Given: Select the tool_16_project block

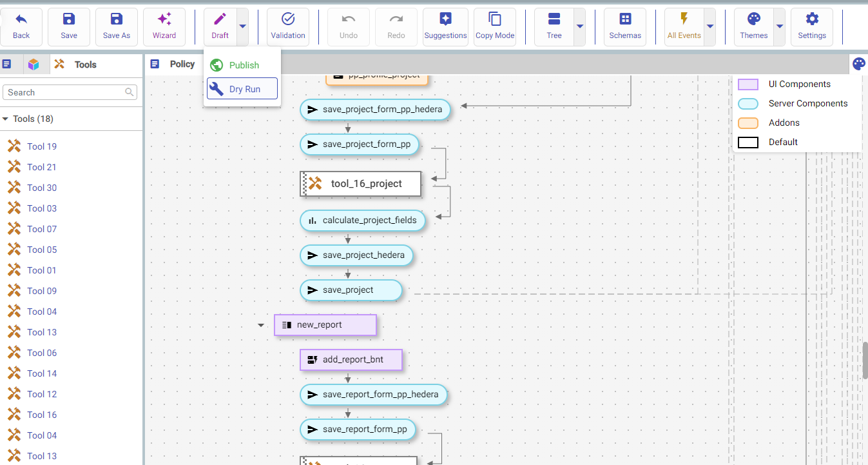Looking at the screenshot, I should [365, 184].
